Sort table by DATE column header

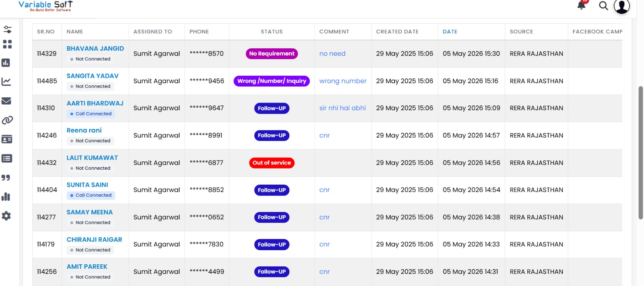(x=450, y=31)
